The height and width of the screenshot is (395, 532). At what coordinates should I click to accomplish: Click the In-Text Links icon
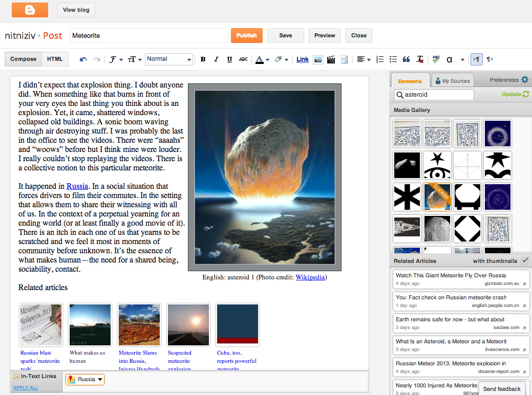point(16,376)
